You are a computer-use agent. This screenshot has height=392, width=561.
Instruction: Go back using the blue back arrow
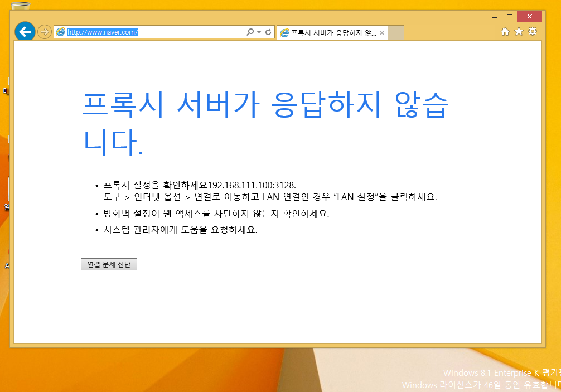25,32
